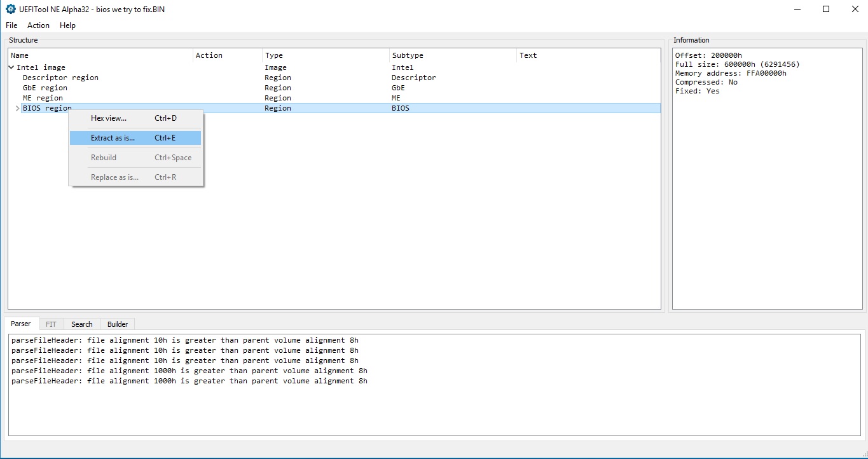Choose Hex view... from the context menu
The height and width of the screenshot is (459, 868).
click(x=135, y=118)
